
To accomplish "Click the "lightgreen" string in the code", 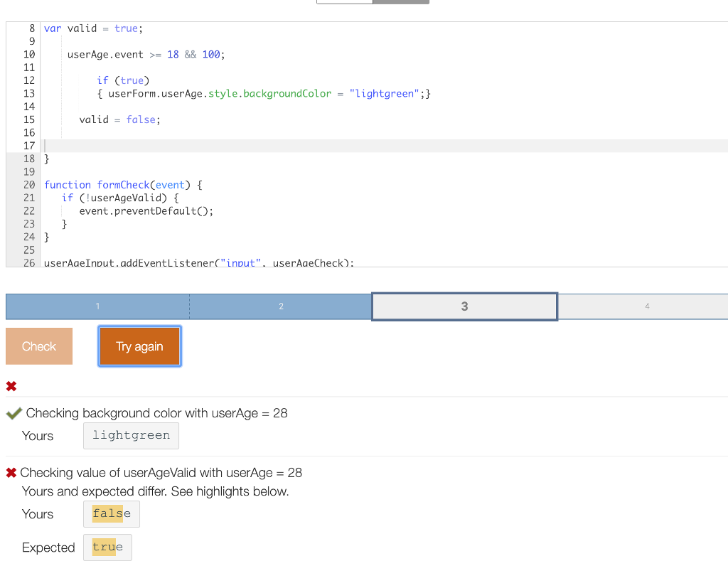I will (x=384, y=93).
